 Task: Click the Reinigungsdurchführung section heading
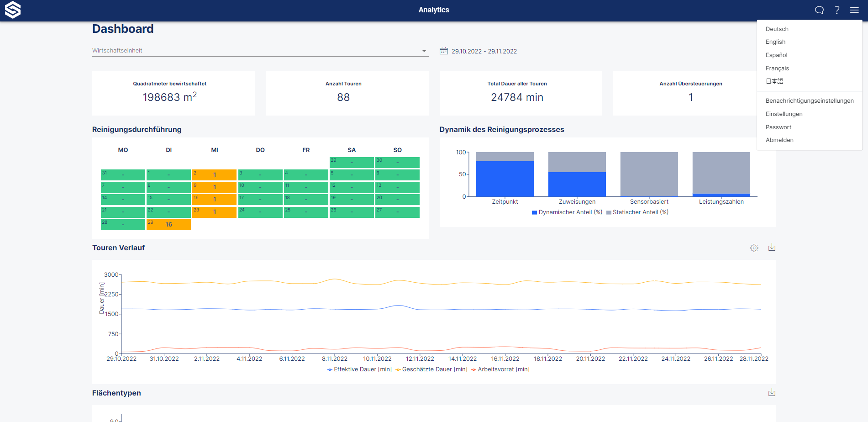click(137, 130)
